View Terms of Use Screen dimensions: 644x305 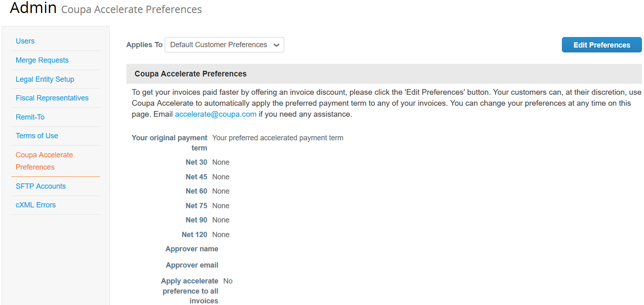point(37,136)
